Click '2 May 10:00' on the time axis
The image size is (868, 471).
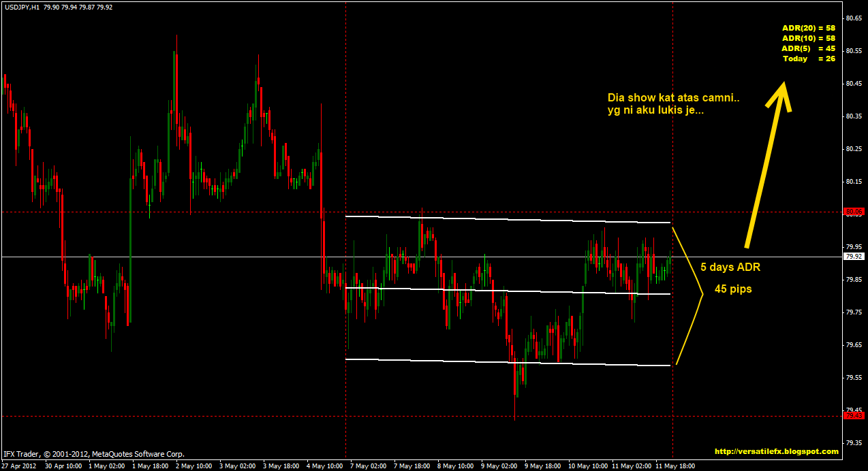(194, 466)
